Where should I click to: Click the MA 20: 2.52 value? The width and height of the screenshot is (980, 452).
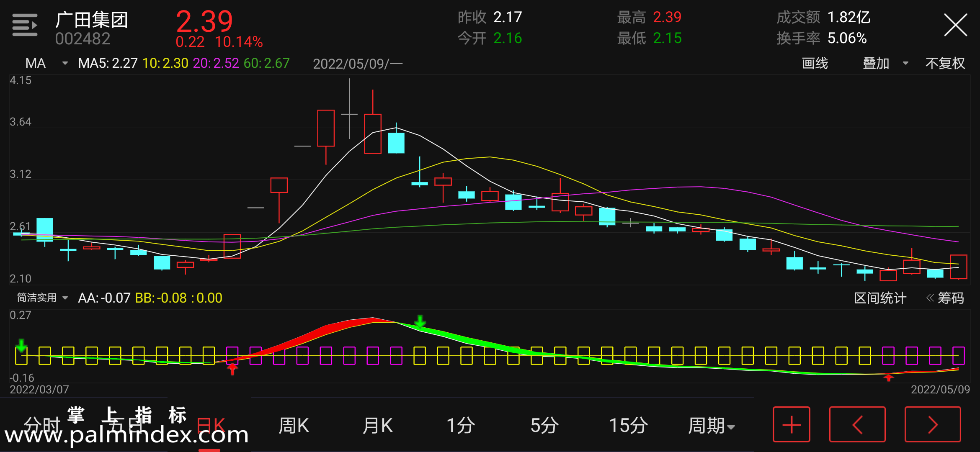216,63
